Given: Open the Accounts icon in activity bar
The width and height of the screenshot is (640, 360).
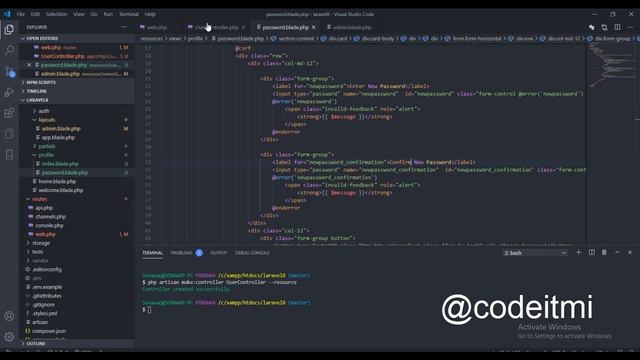Looking at the screenshot, I should click(9, 316).
